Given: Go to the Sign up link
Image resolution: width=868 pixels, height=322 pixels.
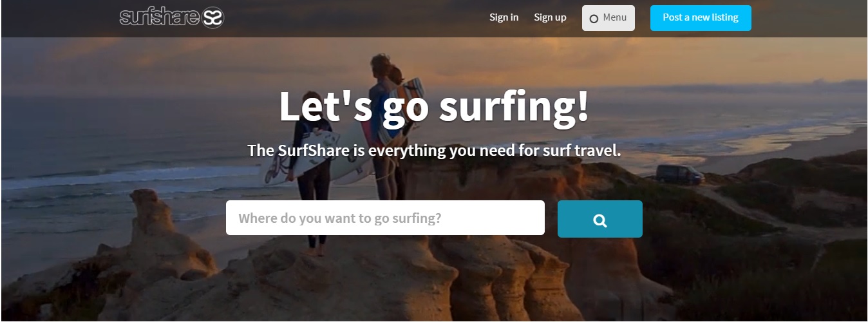Looking at the screenshot, I should [x=550, y=17].
